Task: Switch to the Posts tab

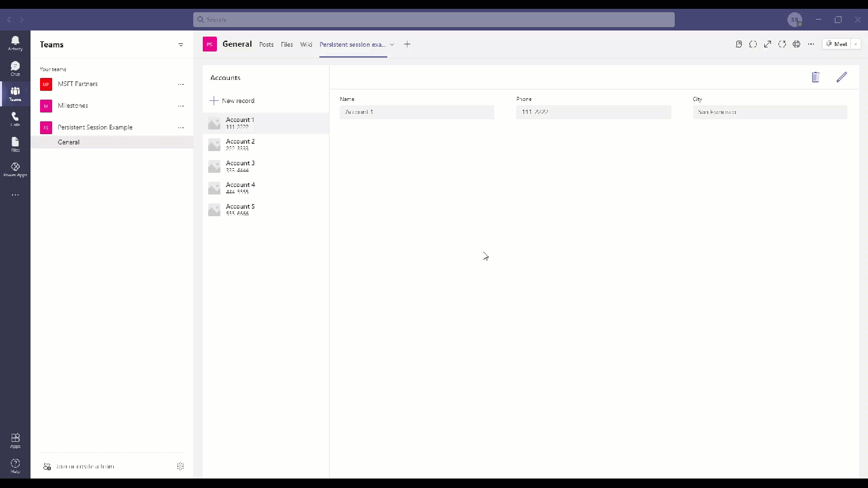Action: click(267, 45)
